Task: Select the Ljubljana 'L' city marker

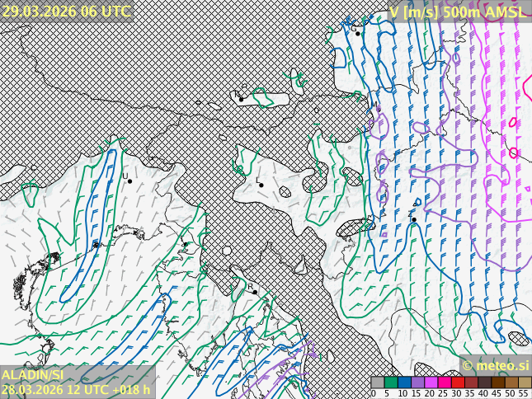Action: 261,185
